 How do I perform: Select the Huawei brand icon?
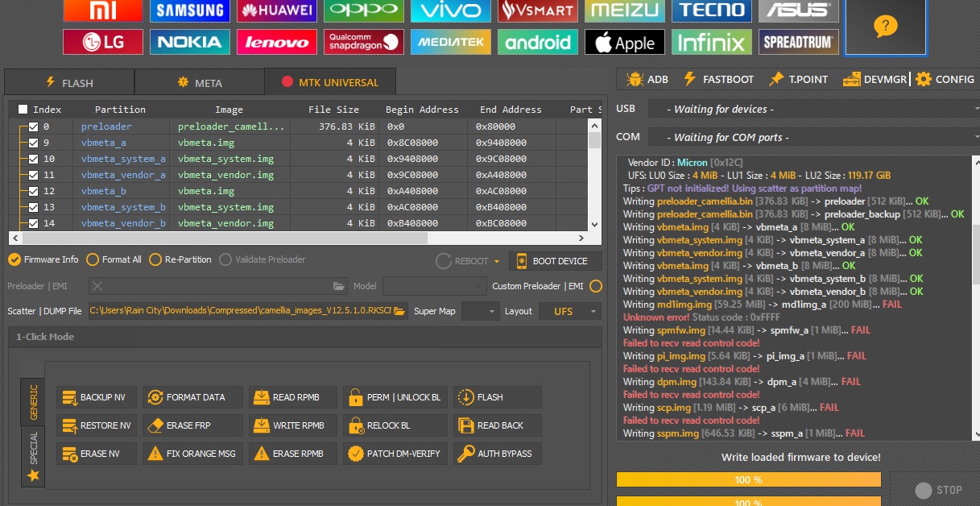tap(277, 10)
